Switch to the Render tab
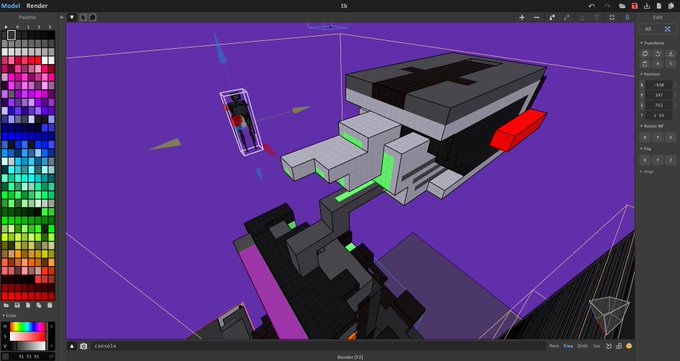The width and height of the screenshot is (680, 361). click(x=37, y=6)
